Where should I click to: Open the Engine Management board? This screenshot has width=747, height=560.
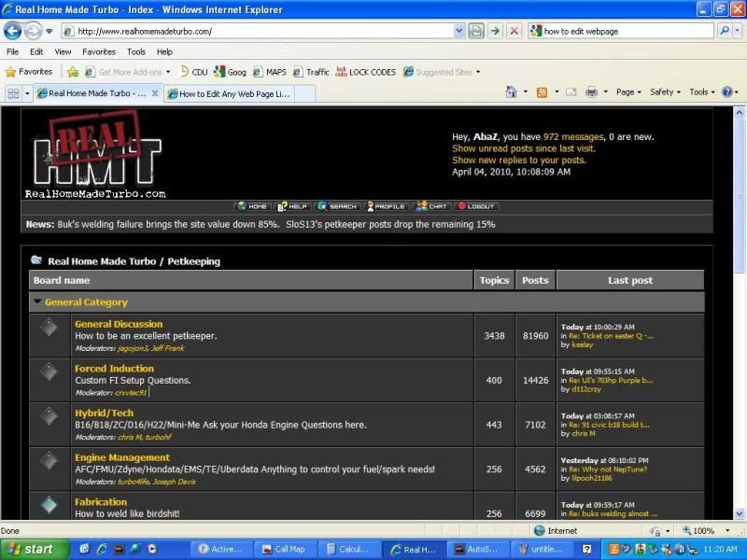[122, 457]
